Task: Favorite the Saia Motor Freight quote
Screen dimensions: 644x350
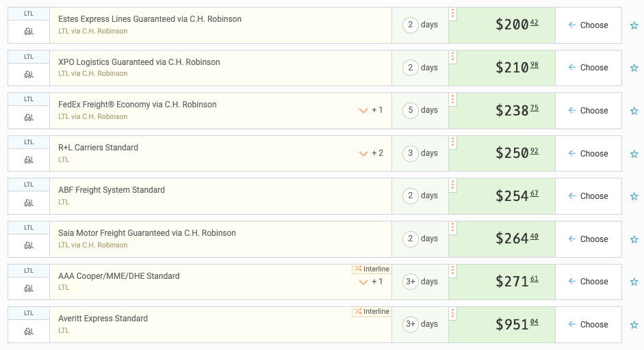Action: [634, 239]
